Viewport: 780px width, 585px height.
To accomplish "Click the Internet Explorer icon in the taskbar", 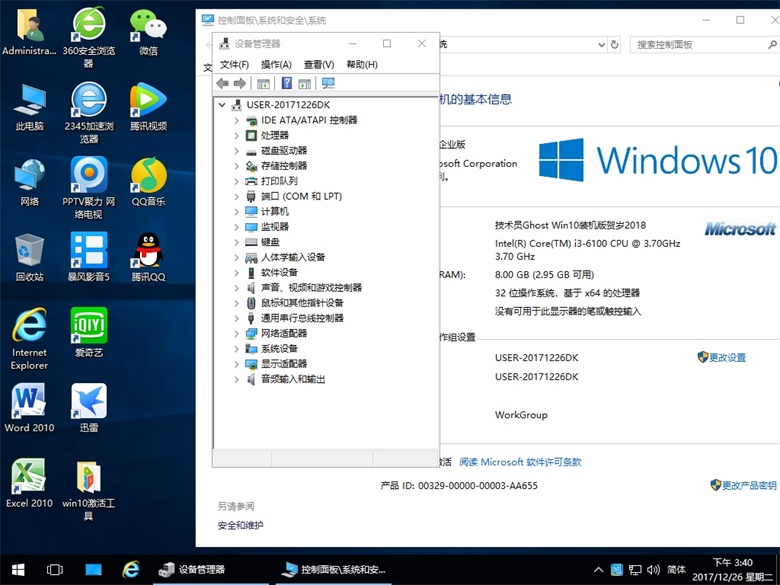I will coord(130,569).
